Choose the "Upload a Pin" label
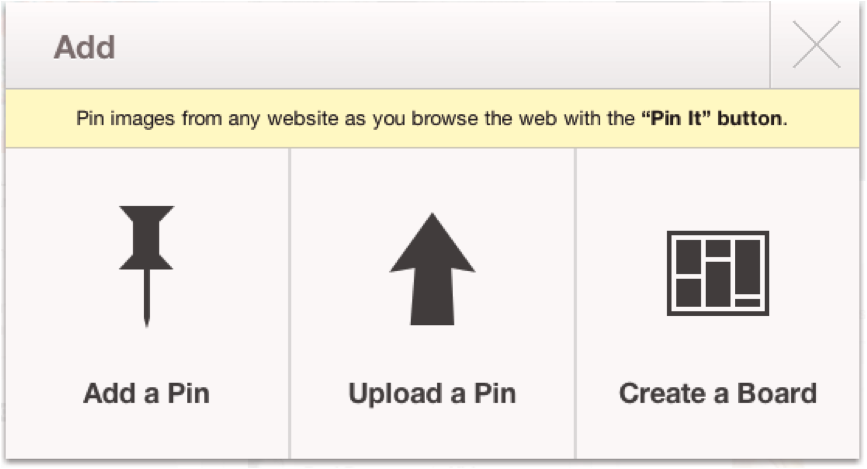 [x=432, y=394]
